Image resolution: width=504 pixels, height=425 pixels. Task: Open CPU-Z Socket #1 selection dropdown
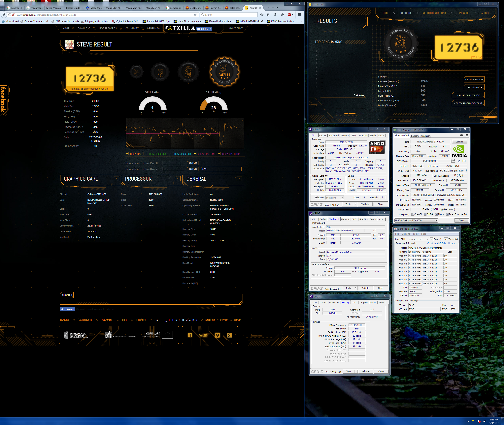[335, 197]
